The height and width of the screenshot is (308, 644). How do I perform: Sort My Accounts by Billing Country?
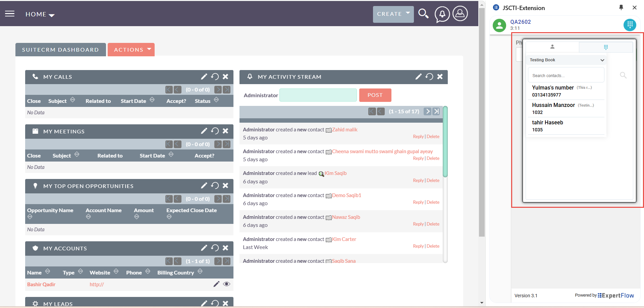[200, 272]
